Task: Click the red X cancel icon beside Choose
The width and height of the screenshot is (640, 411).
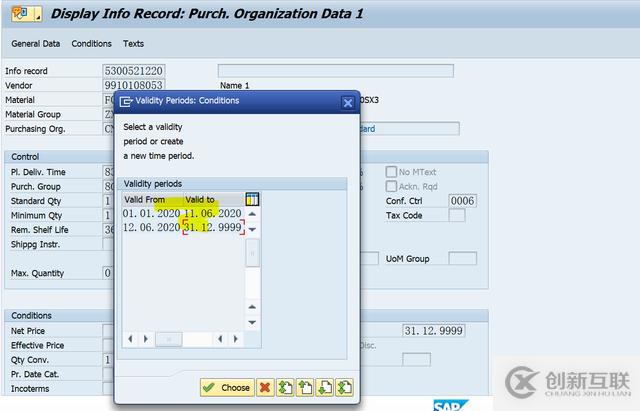Action: click(265, 387)
